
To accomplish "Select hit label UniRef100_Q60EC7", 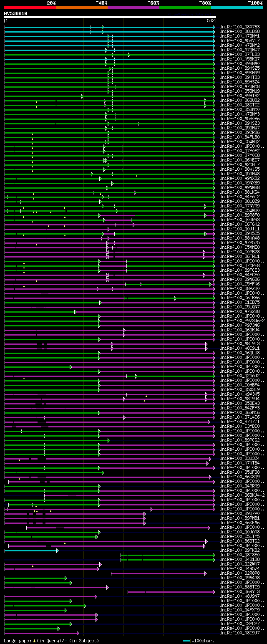I will coord(239,160).
